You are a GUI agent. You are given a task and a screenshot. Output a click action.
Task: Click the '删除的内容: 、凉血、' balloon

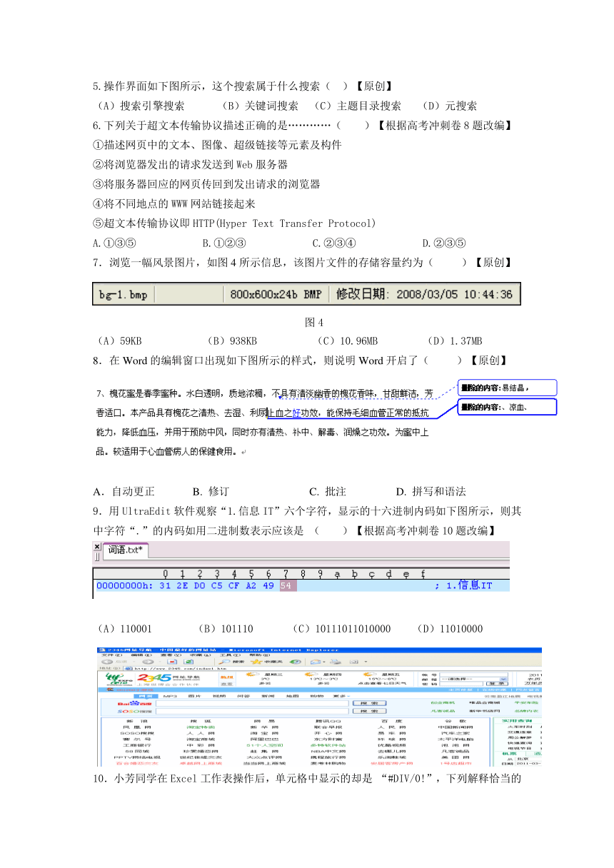pos(507,407)
